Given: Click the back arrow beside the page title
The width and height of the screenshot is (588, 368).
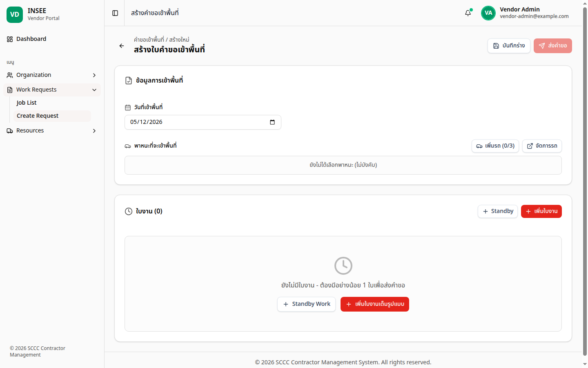Looking at the screenshot, I should coord(122,46).
